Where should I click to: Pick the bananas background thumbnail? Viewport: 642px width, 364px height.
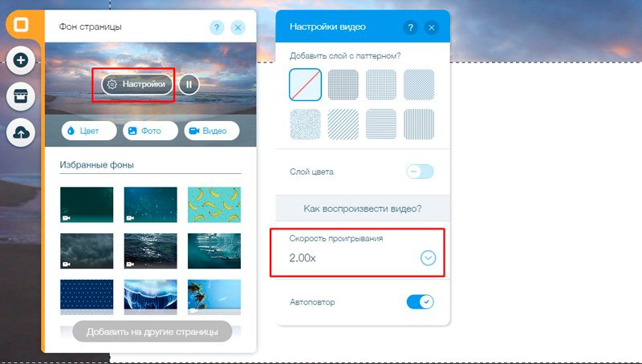pyautogui.click(x=214, y=204)
